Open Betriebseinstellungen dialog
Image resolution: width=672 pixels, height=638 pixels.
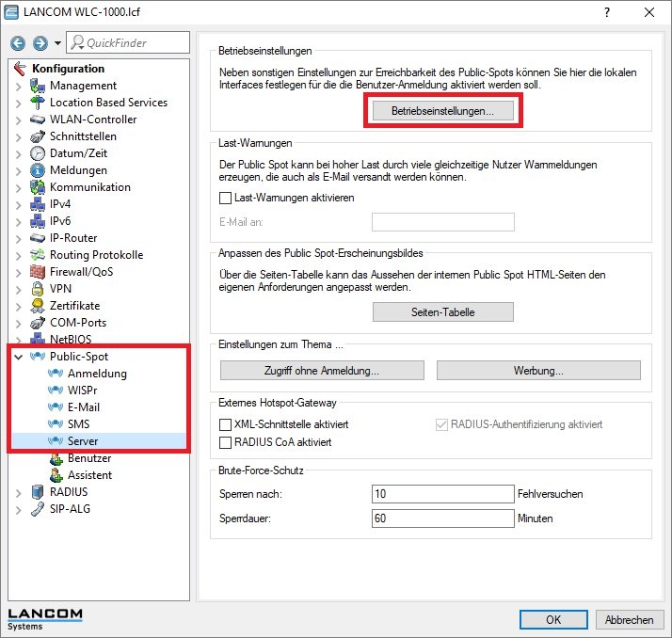pos(442,111)
